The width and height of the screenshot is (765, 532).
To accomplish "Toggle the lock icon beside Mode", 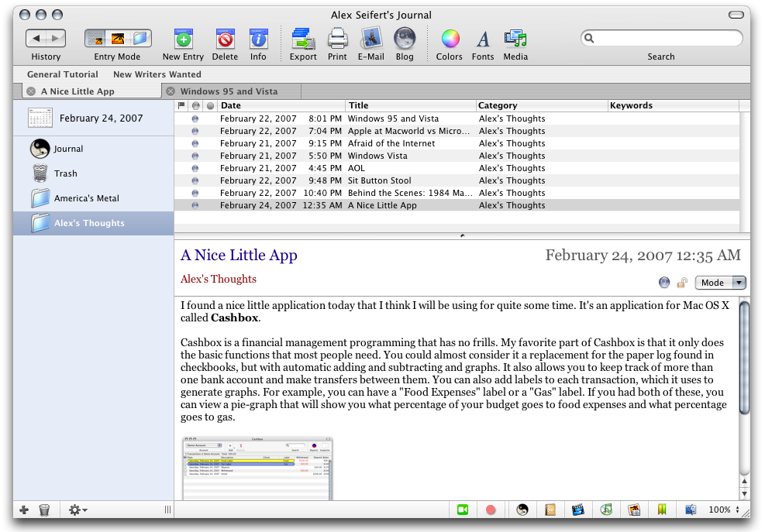I will (682, 283).
